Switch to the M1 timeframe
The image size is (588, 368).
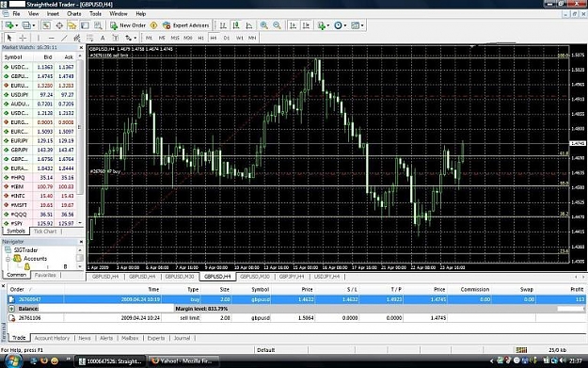tap(149, 38)
